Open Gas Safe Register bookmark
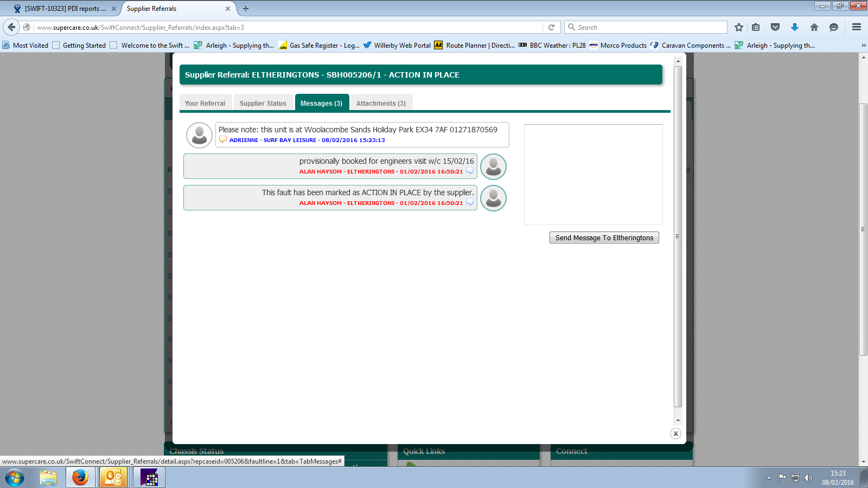 tap(319, 46)
